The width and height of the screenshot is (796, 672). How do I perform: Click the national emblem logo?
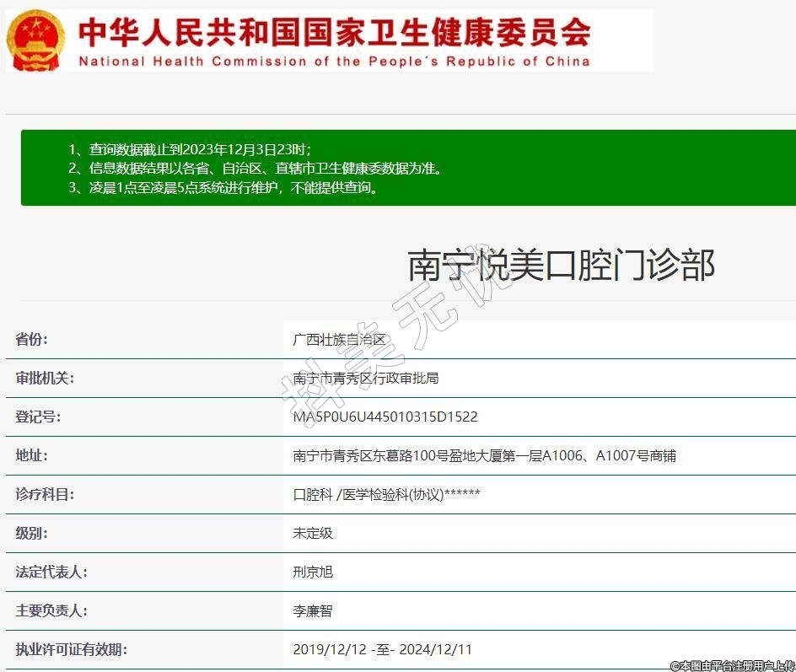point(35,40)
